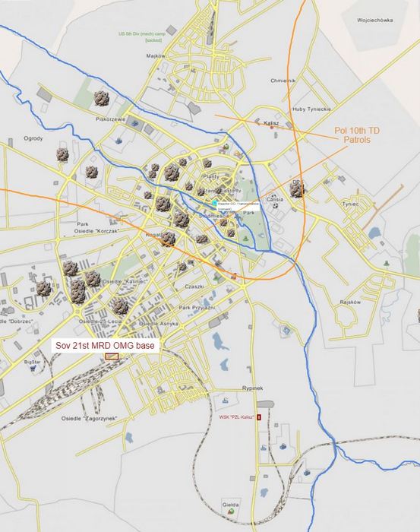Click the rubble icon below the Ogrody label

pos(62,155)
